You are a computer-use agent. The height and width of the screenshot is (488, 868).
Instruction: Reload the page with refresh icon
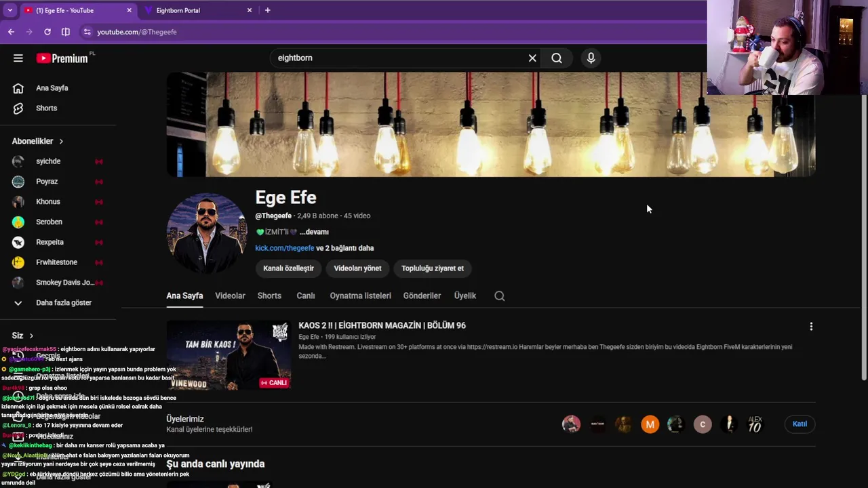tap(47, 32)
